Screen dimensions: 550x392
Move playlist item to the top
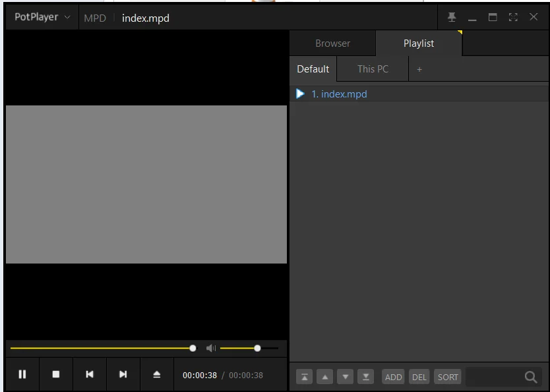pos(305,377)
